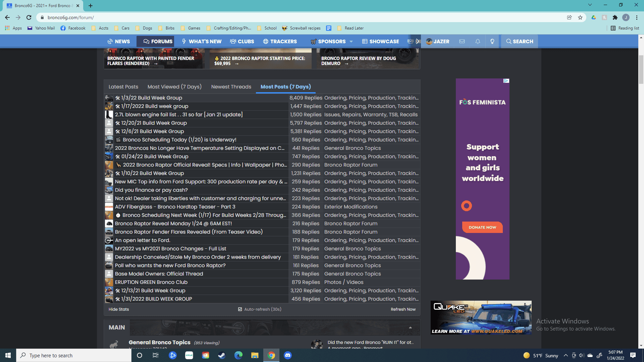Open a new browser tab

point(91,5)
